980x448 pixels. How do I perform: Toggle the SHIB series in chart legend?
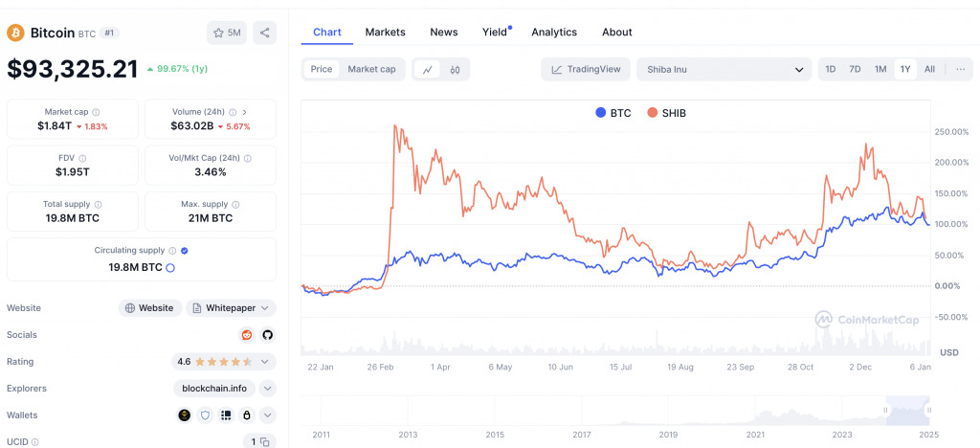click(x=666, y=113)
